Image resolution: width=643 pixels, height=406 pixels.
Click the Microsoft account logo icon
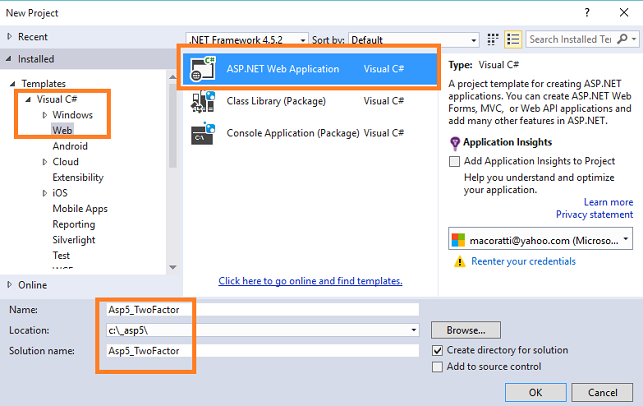tap(458, 240)
